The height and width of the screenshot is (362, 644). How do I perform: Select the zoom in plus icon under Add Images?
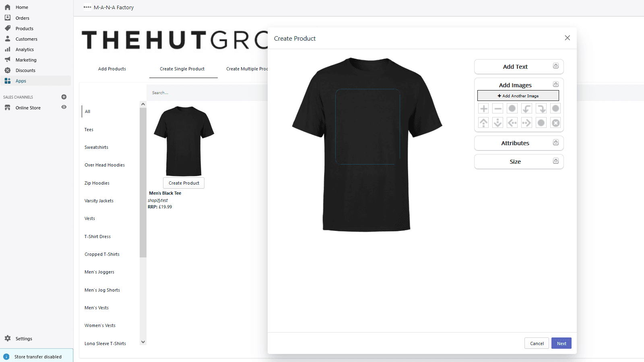click(x=483, y=108)
